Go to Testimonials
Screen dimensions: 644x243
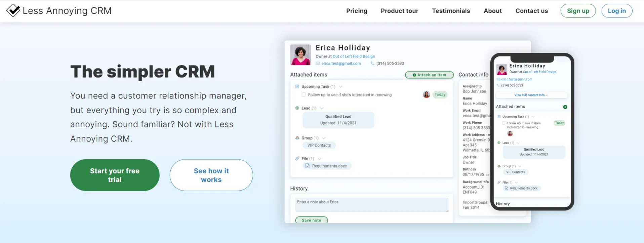[451, 11]
